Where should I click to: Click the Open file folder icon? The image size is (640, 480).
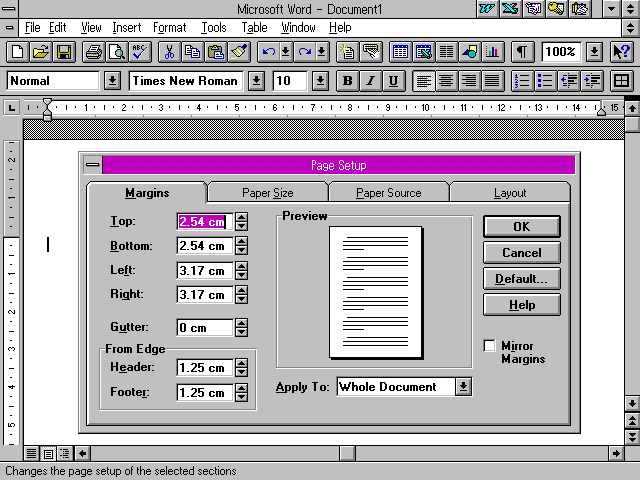41,52
